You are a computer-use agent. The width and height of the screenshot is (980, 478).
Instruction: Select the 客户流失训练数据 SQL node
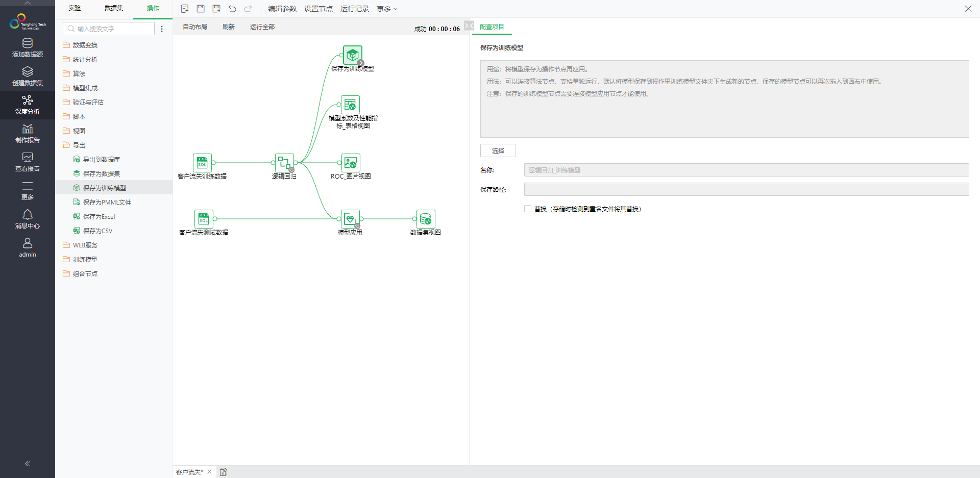pos(202,163)
